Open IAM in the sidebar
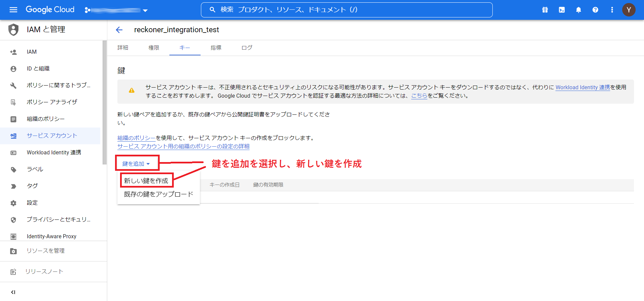Image resolution: width=644 pixels, height=301 pixels. 50,52
